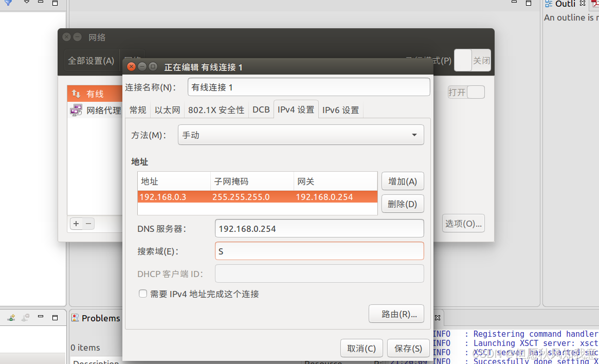Viewport: 599px width, 364px height.
Task: Expand the Outline panel description
Action: [x=571, y=17]
